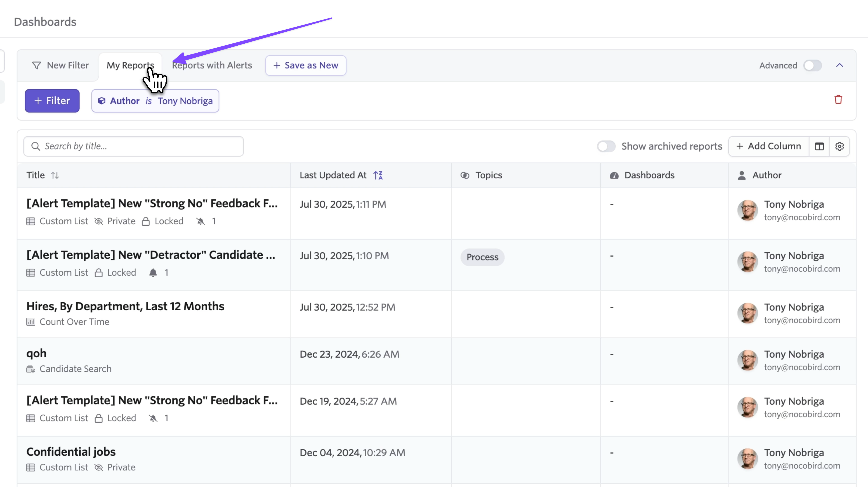Screen dimensions: 868x487
Task: Click search magnifier icon
Action: [x=35, y=146]
